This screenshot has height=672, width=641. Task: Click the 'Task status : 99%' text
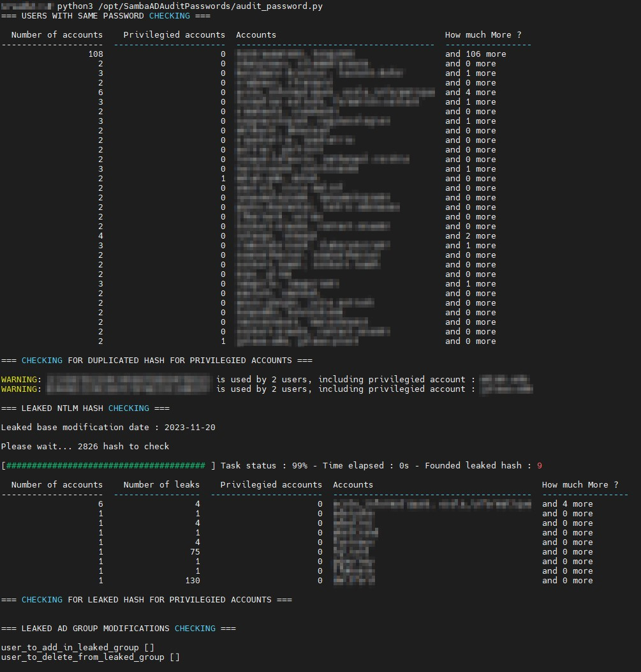(264, 465)
